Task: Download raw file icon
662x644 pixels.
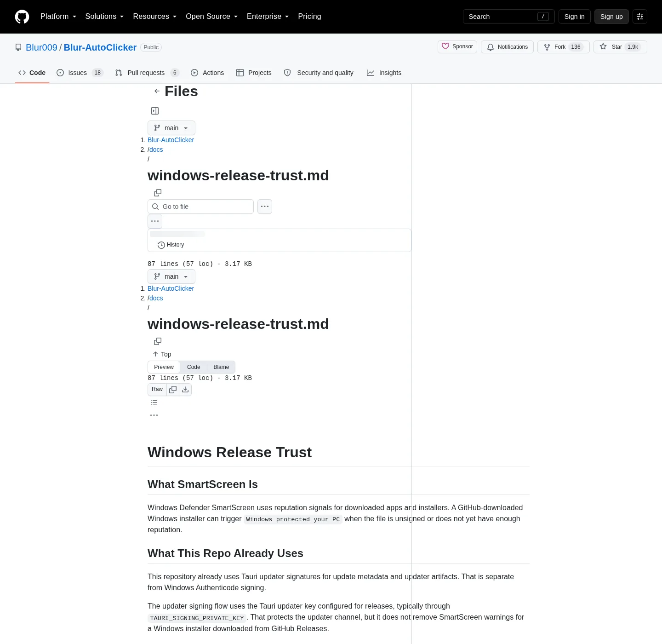Action: (185, 390)
